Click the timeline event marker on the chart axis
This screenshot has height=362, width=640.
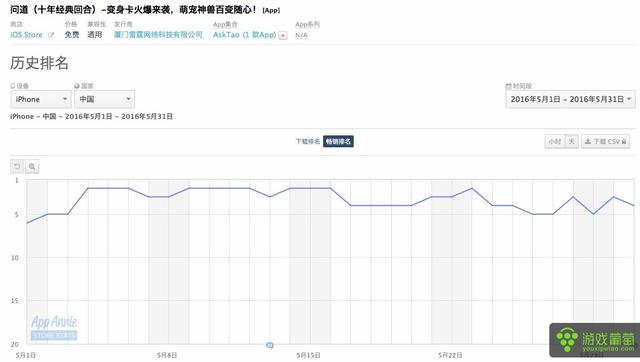pos(269,345)
